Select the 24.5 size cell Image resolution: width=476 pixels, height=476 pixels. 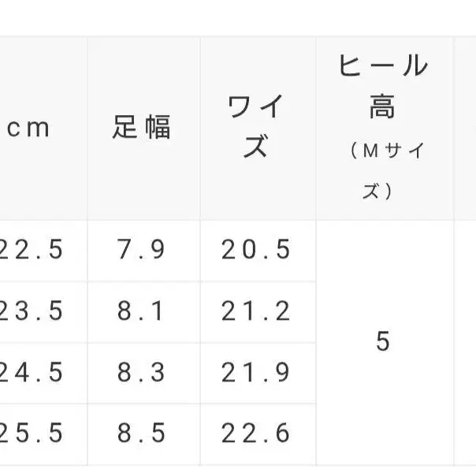click(32, 372)
